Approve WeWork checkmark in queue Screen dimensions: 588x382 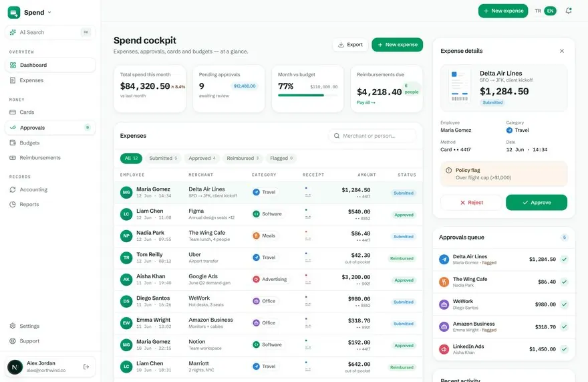click(565, 304)
